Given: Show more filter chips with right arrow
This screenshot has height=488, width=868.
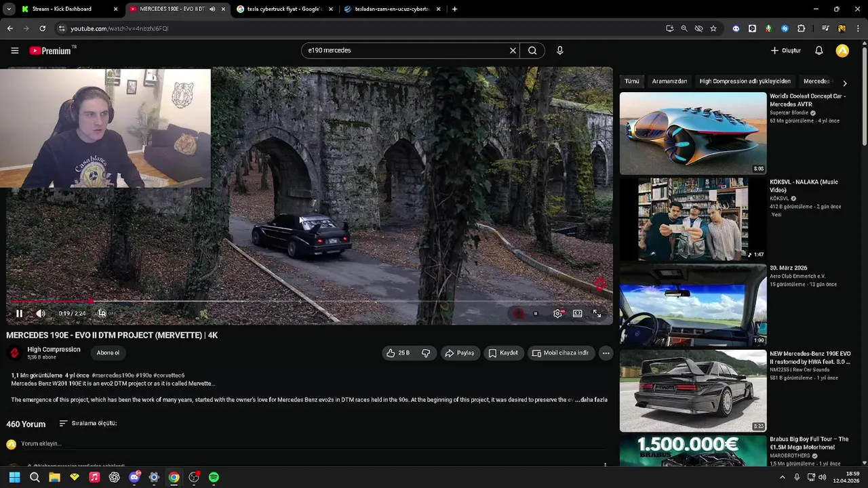Looking at the screenshot, I should click(844, 83).
